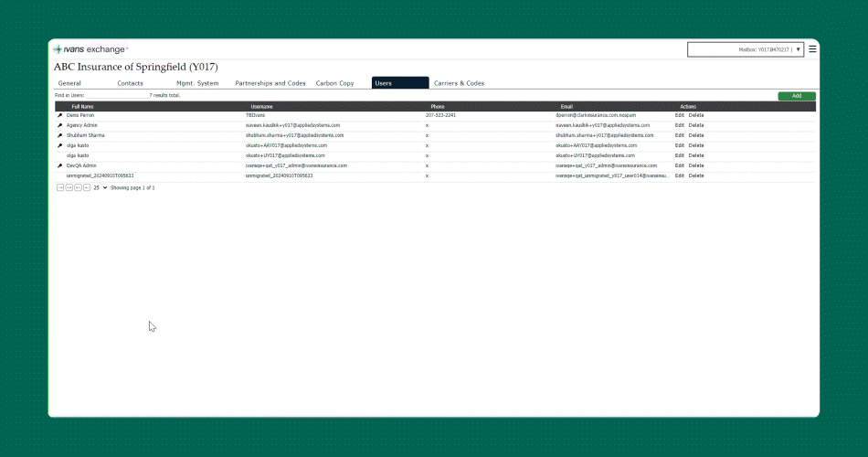Switch to the Carriers & Codes tab
868x457 pixels.
pos(459,83)
